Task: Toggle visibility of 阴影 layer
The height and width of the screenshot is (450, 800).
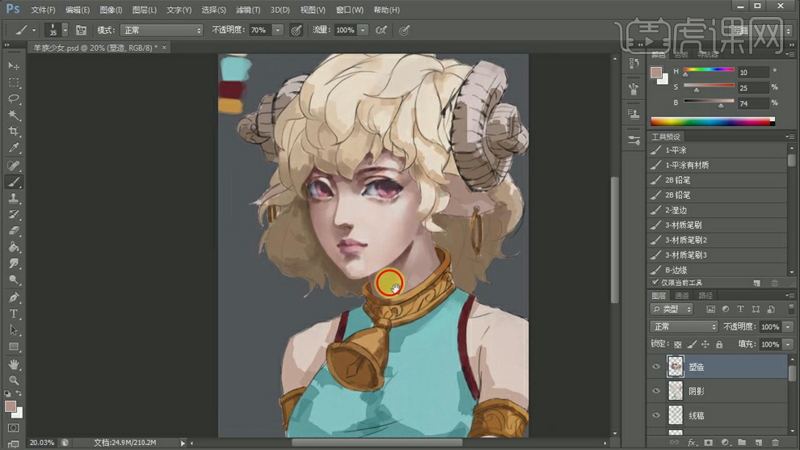Action: tap(656, 391)
